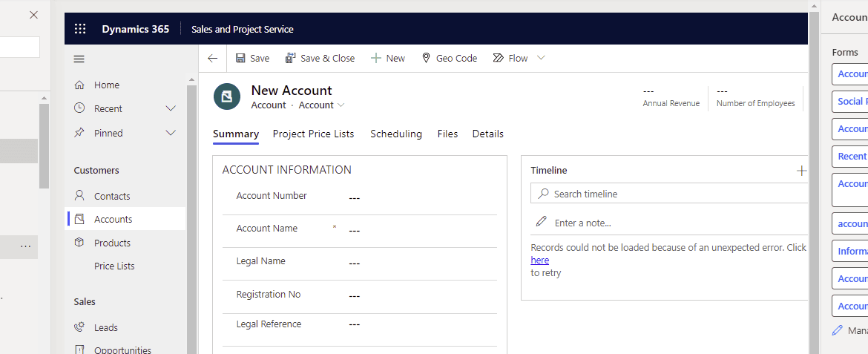Click the Save & Close icon
Image resolution: width=868 pixels, height=354 pixels.
tap(291, 58)
